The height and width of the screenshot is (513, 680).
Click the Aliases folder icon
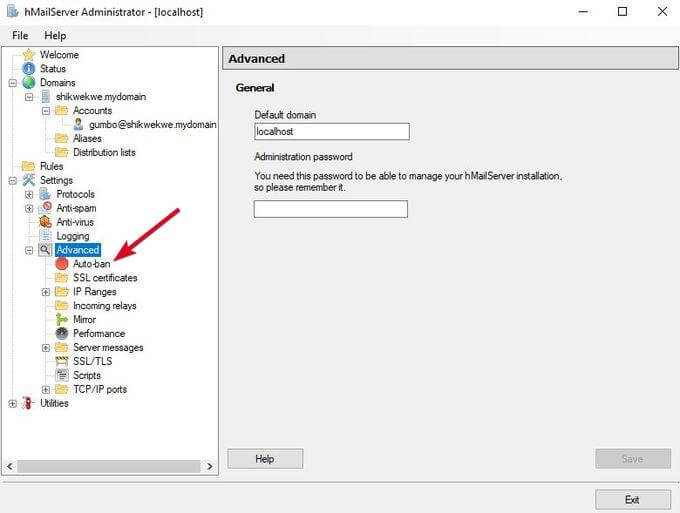pos(62,138)
